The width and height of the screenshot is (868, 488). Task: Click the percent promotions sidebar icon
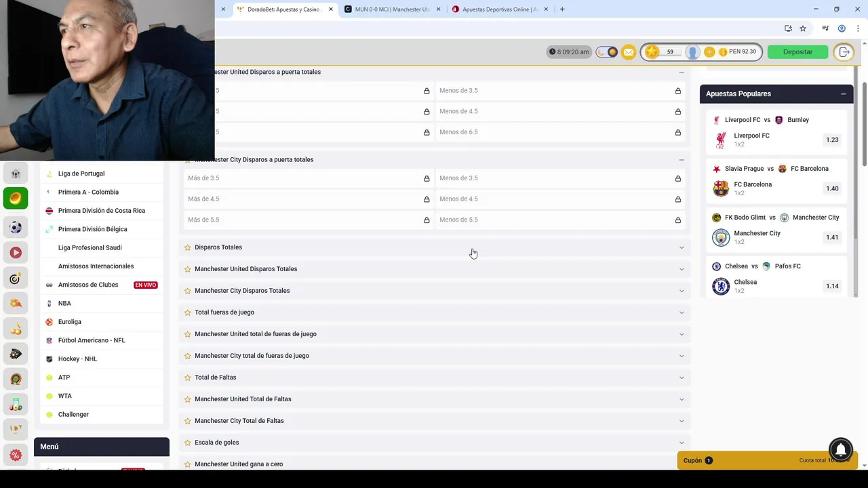click(16, 455)
